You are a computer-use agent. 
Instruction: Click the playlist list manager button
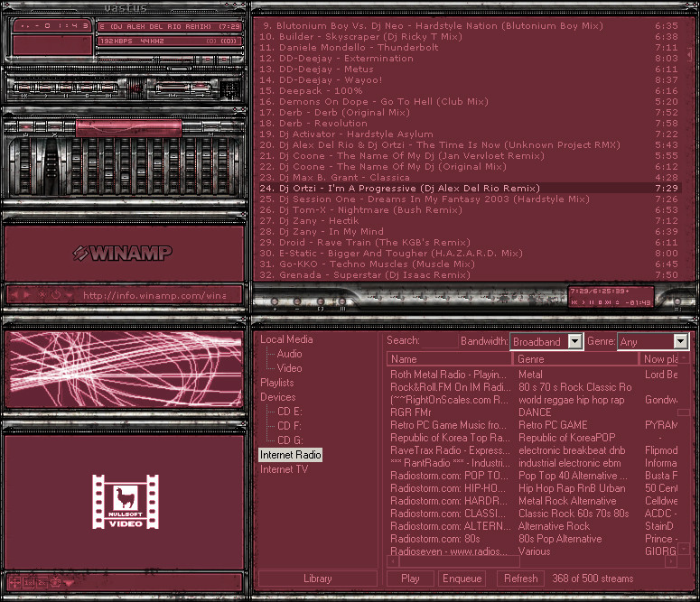tap(677, 302)
